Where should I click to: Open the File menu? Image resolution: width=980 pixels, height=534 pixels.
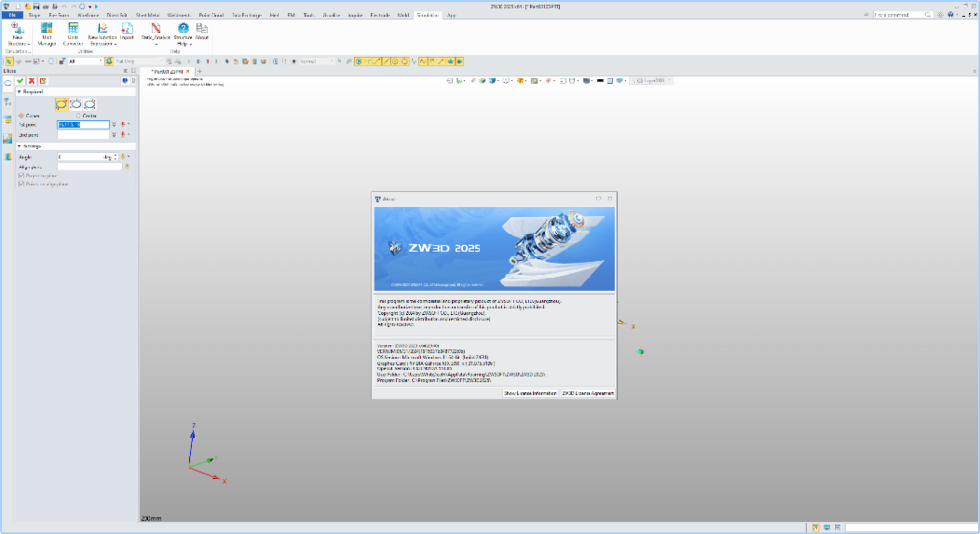(11, 15)
